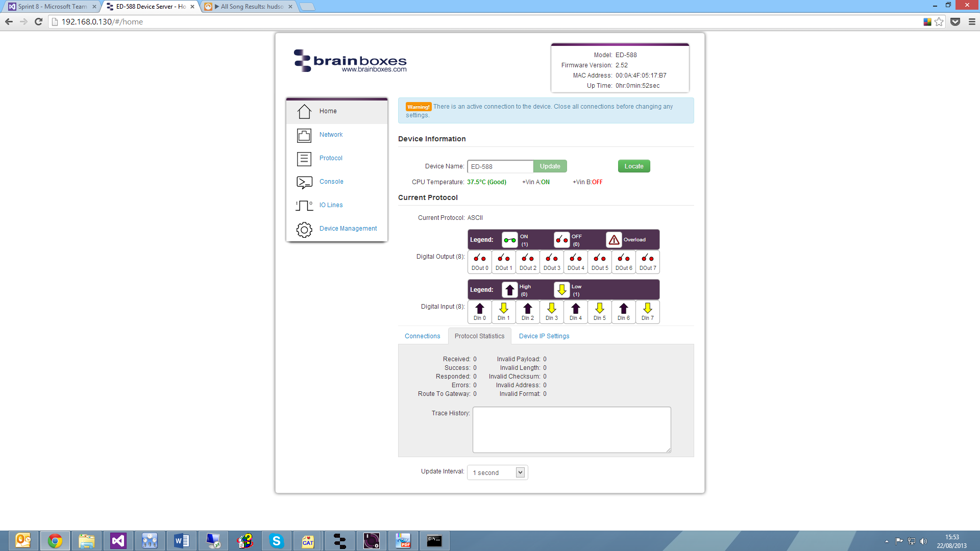This screenshot has height=551, width=980.
Task: Click the Brainboxes logo
Action: (350, 61)
